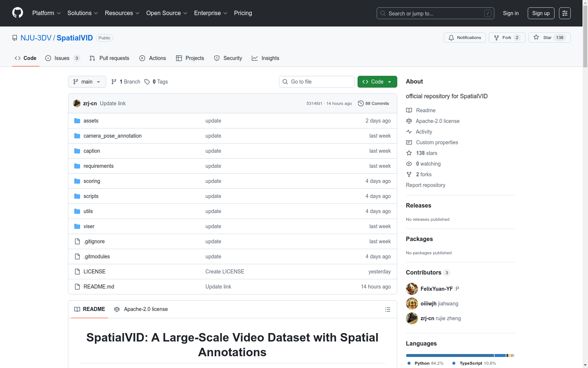Click the eye icon next to 0 watching
The width and height of the screenshot is (588, 368).
click(x=409, y=164)
